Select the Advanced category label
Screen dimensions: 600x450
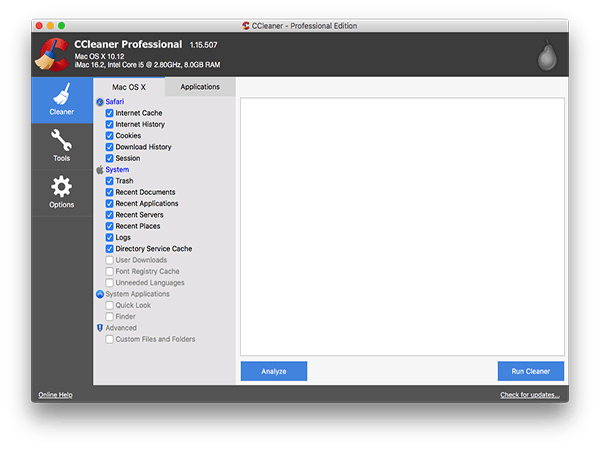pos(121,328)
